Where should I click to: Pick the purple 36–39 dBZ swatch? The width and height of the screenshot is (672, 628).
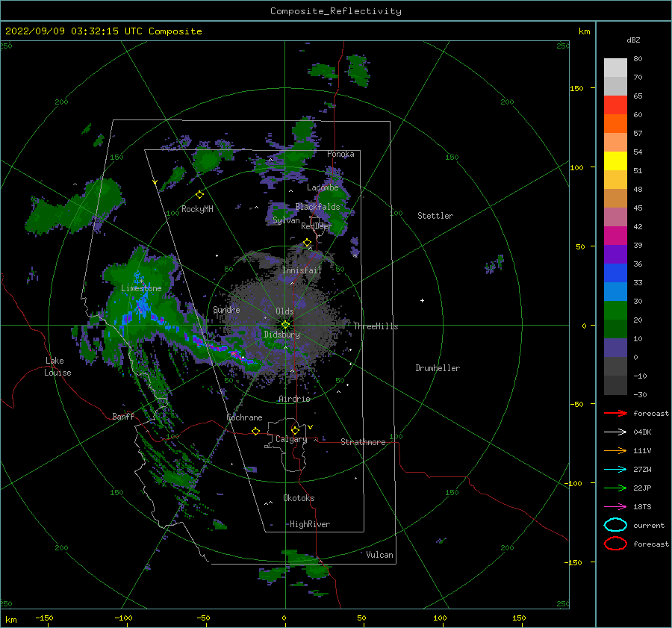coord(615,254)
